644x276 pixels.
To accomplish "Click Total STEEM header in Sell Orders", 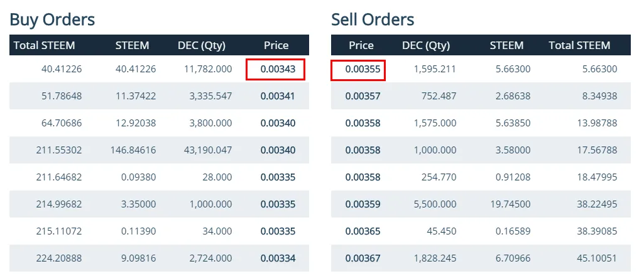I will point(579,45).
